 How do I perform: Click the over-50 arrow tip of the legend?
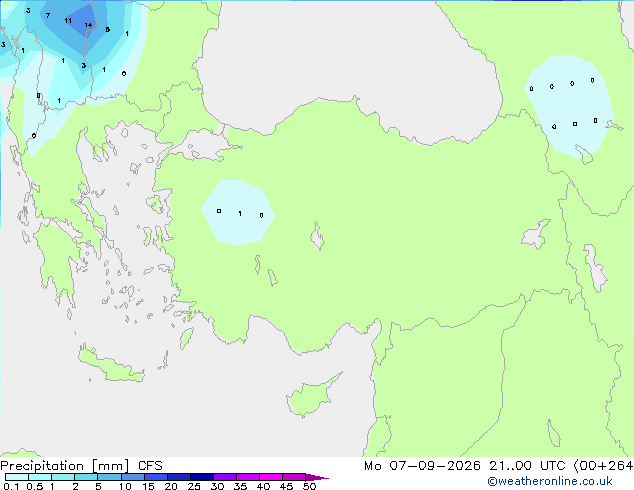click(x=317, y=477)
